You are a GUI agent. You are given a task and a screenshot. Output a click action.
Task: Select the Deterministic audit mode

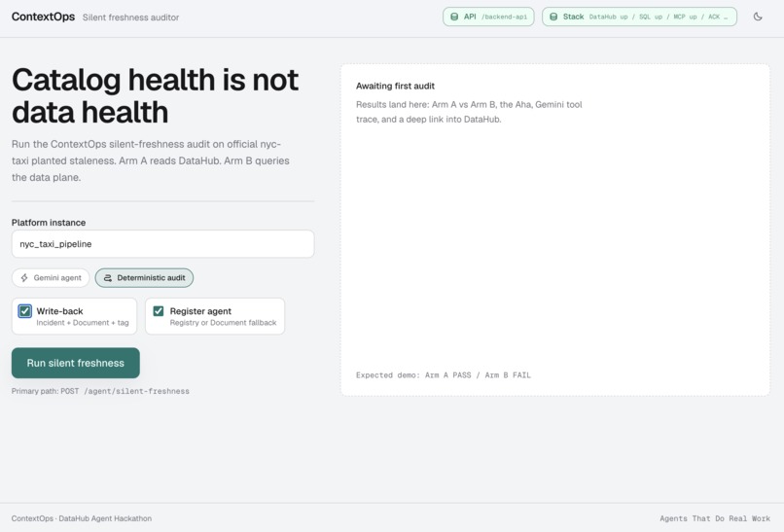coord(144,277)
